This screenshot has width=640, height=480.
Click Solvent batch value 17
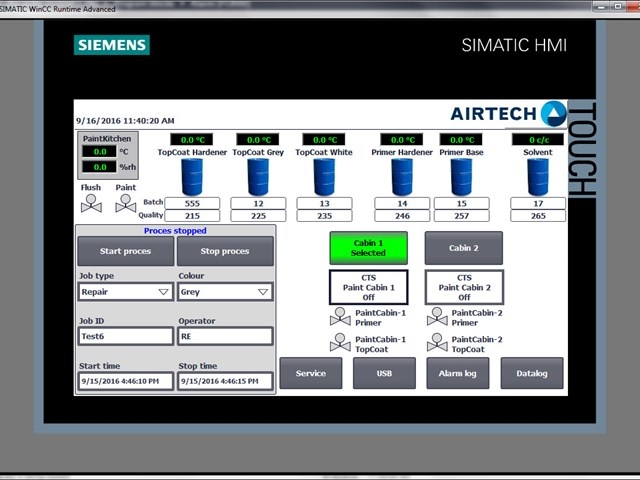[538, 203]
